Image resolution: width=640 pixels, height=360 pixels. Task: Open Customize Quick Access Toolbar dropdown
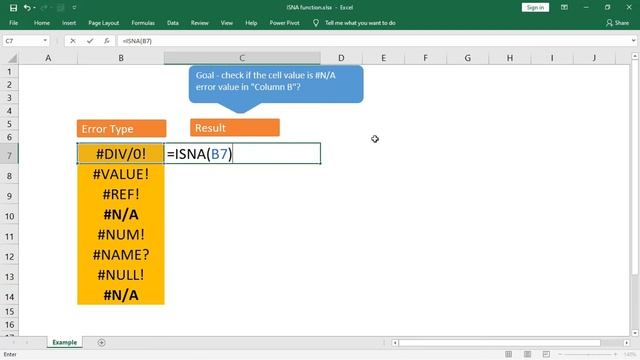(74, 8)
